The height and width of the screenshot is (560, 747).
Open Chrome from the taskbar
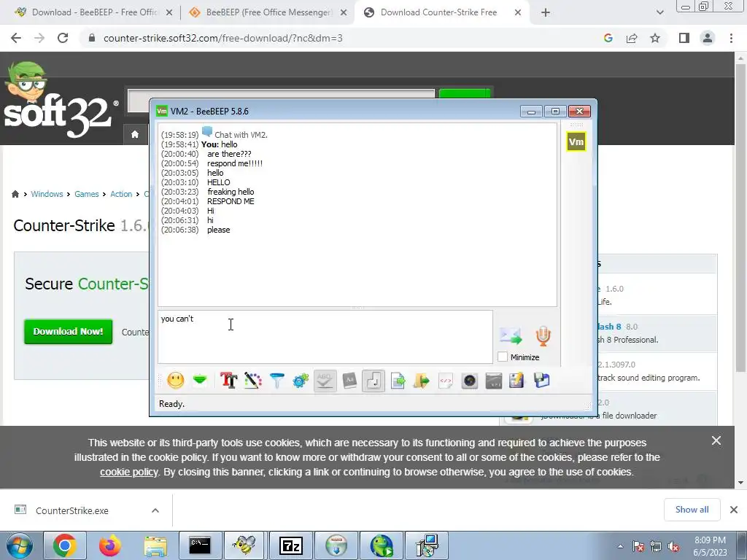[64, 545]
